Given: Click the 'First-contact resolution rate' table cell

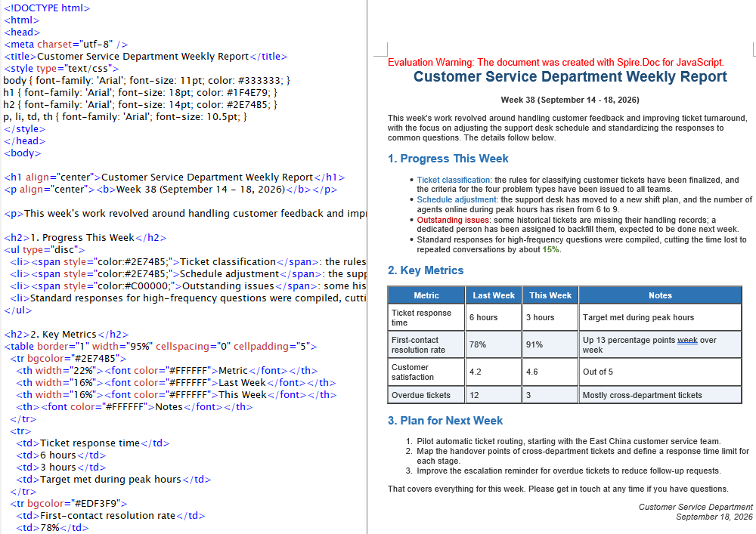Looking at the screenshot, I should click(426, 344).
